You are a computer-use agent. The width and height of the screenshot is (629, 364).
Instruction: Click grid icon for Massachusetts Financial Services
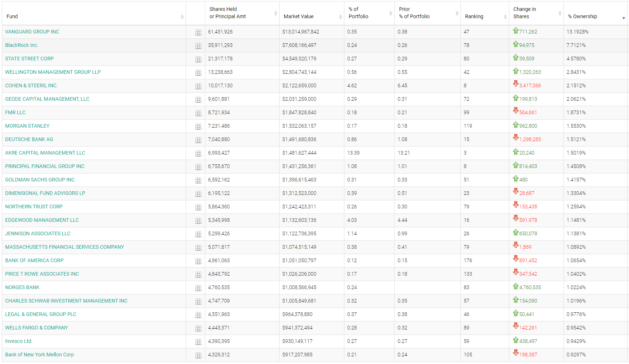tap(198, 248)
